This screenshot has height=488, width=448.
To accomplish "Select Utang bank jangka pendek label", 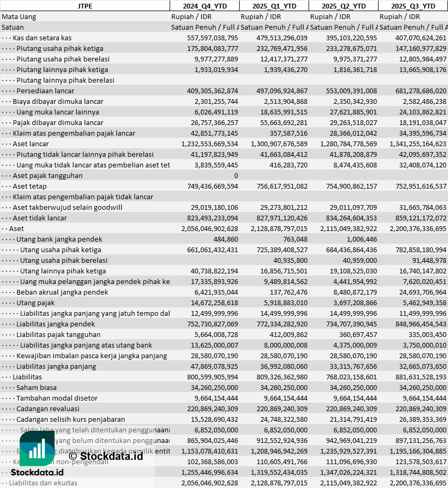I will click(x=59, y=239).
